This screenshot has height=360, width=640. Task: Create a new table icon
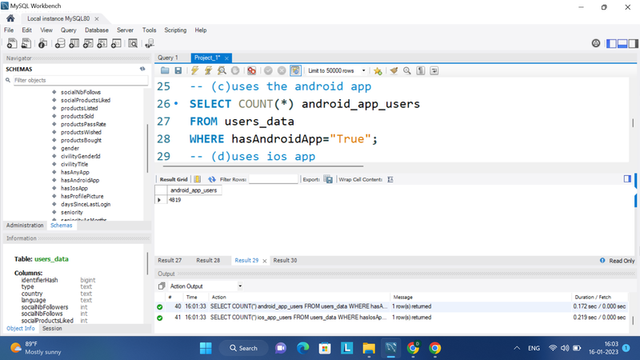74,43
